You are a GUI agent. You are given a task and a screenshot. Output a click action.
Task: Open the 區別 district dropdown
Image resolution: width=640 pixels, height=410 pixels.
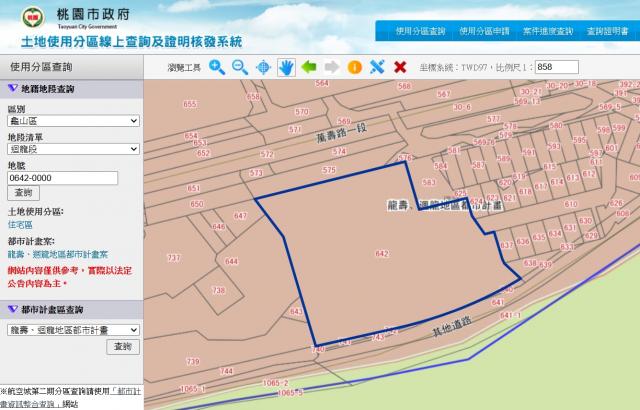point(72,121)
